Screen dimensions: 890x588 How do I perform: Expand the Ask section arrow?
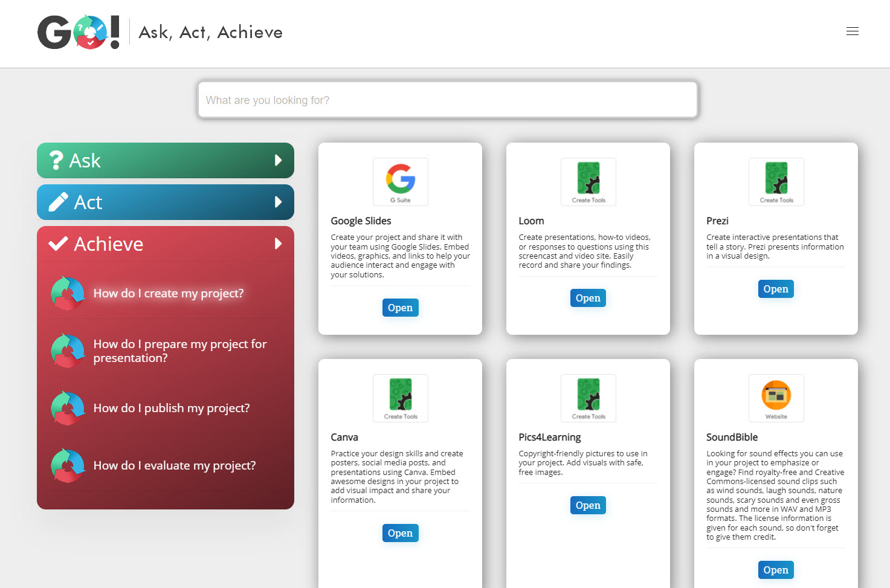pos(279,160)
